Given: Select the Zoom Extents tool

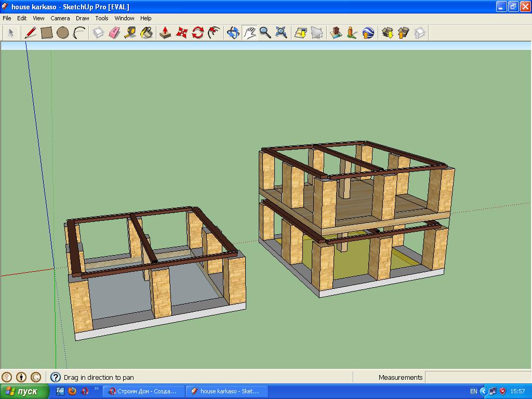Looking at the screenshot, I should coord(281,33).
